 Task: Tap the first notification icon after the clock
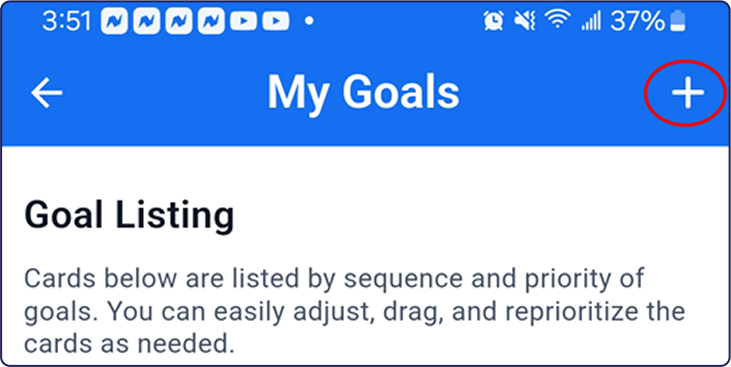coord(115,21)
